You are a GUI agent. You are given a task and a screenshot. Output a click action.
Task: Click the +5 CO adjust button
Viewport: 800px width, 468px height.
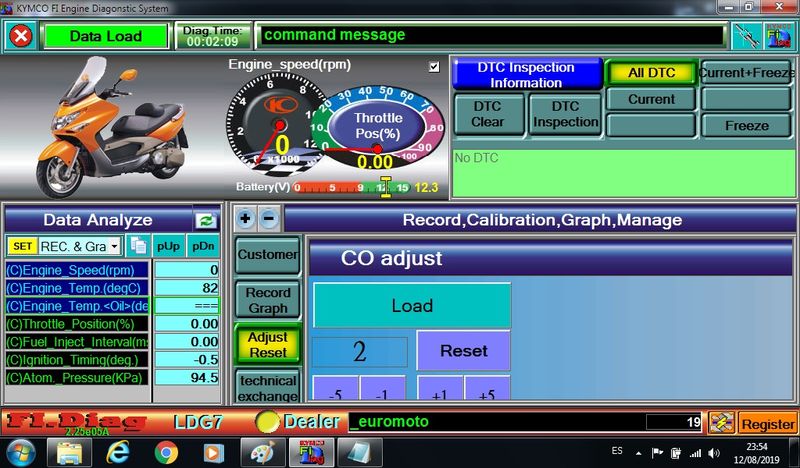tap(487, 390)
